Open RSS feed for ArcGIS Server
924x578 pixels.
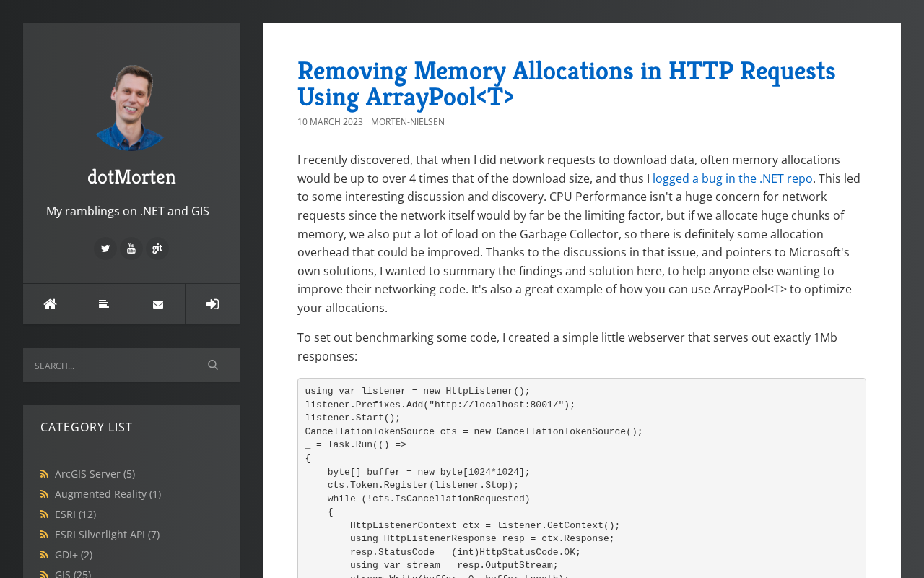coord(45,474)
